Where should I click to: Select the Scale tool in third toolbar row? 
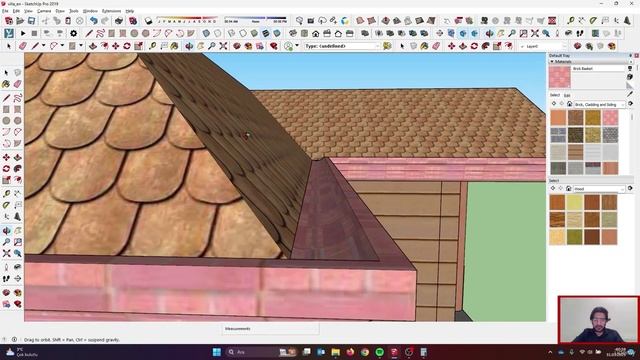pos(138,46)
